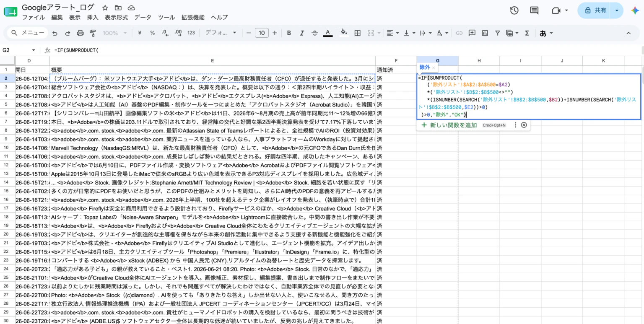Open the Gemini sparkle icon

pos(634,10)
